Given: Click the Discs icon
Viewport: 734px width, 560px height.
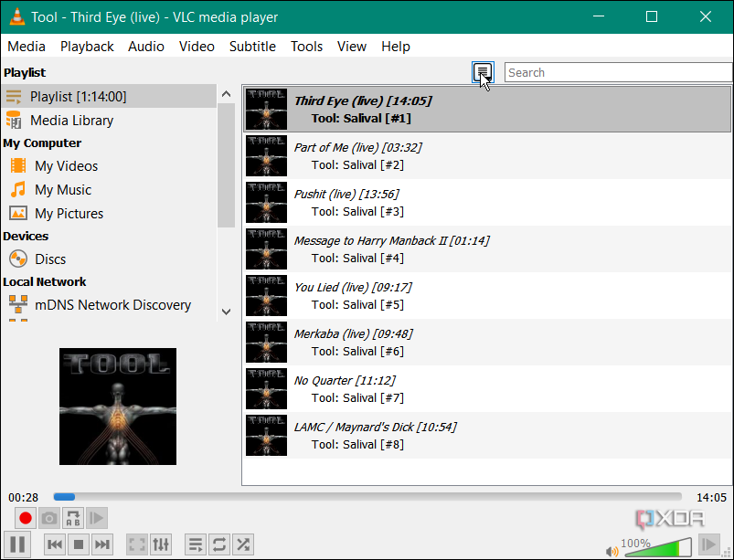Looking at the screenshot, I should pyautogui.click(x=17, y=259).
